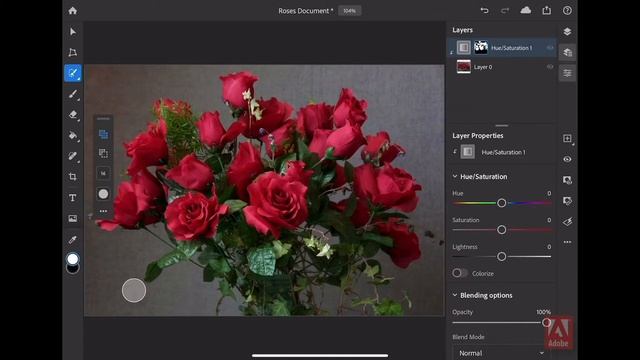This screenshot has height=360, width=640.
Task: Switch to detailed layer view
Action: pyautogui.click(x=567, y=52)
